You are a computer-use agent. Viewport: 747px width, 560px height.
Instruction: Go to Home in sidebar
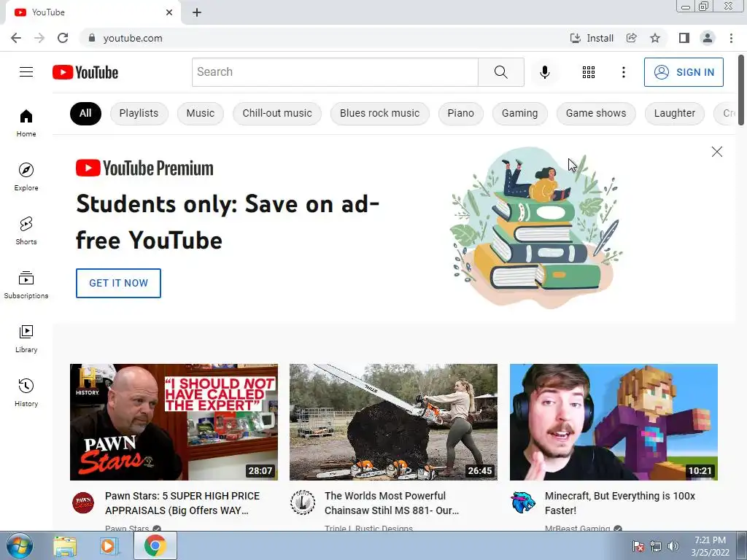26,122
